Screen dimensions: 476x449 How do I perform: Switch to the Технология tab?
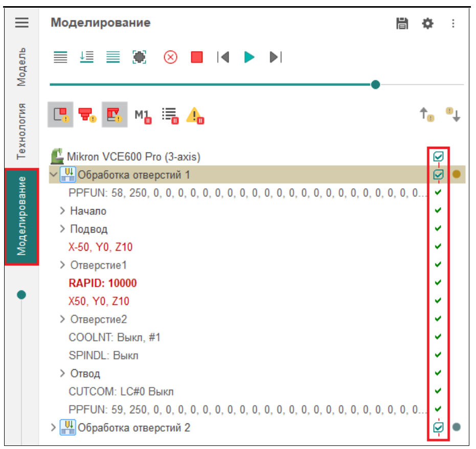[x=21, y=131]
